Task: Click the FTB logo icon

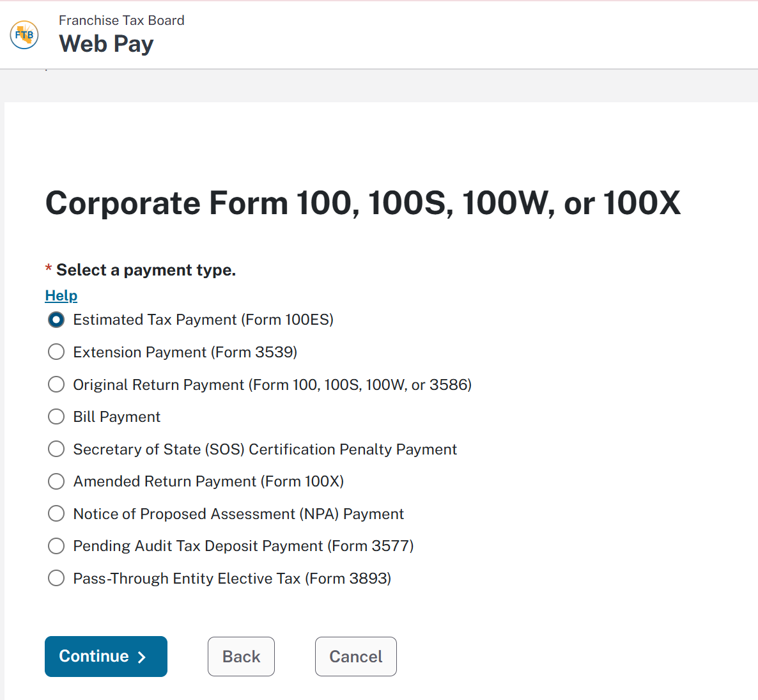Action: pyautogui.click(x=24, y=35)
